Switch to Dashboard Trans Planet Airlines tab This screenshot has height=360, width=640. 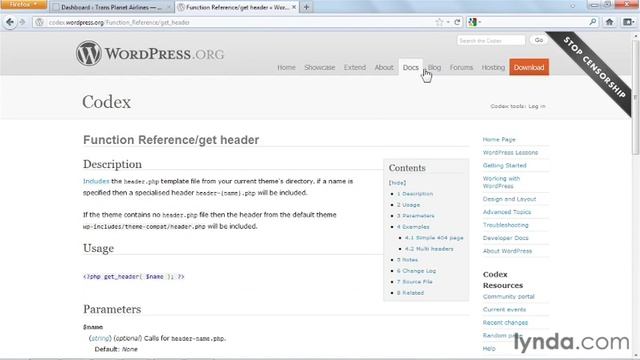pyautogui.click(x=111, y=7)
